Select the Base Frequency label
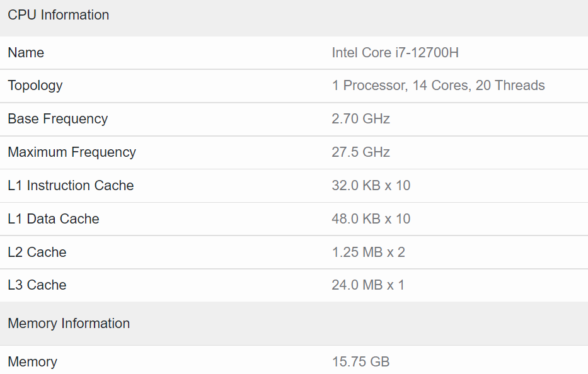The height and width of the screenshot is (374, 588). (x=57, y=119)
